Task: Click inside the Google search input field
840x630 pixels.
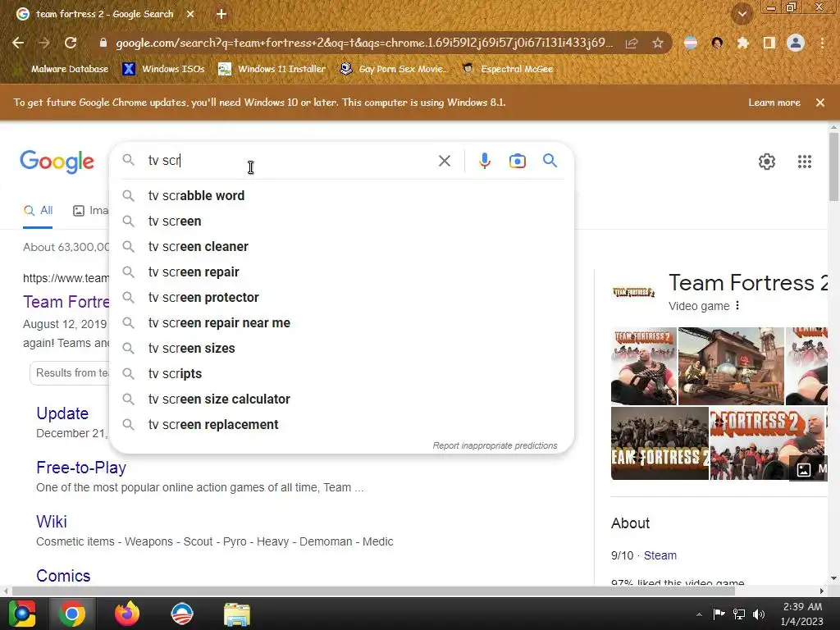Action: pyautogui.click(x=290, y=161)
